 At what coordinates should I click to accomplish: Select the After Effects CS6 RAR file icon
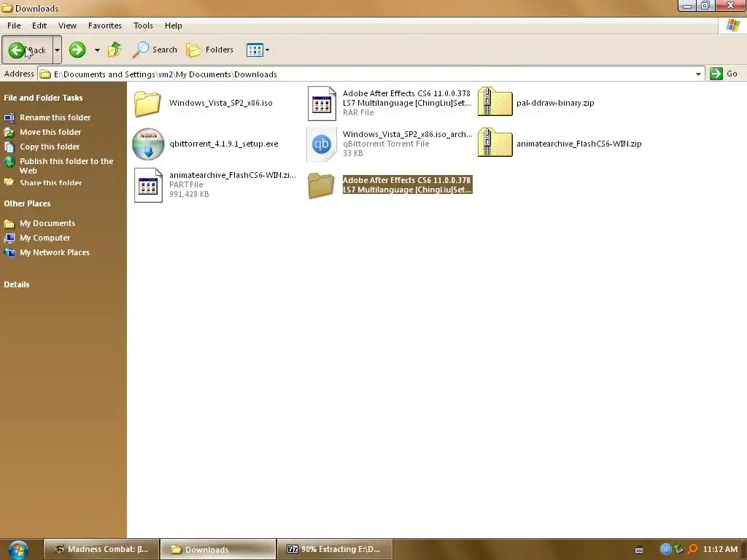pos(322,104)
